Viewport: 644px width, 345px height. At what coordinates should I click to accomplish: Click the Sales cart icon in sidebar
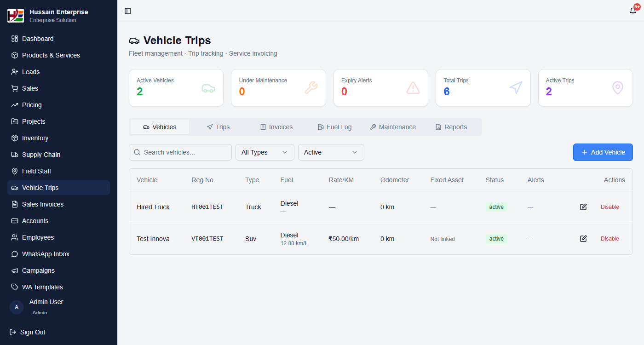[x=15, y=88]
